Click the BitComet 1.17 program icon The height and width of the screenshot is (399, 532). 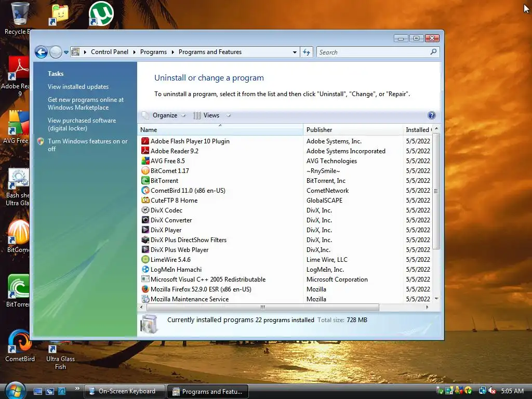click(145, 170)
